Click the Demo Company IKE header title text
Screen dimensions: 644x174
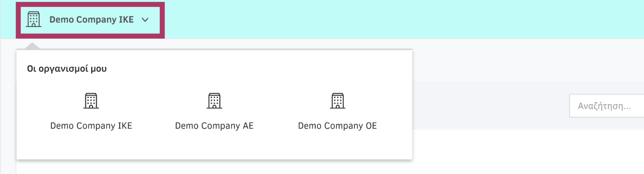(x=91, y=20)
